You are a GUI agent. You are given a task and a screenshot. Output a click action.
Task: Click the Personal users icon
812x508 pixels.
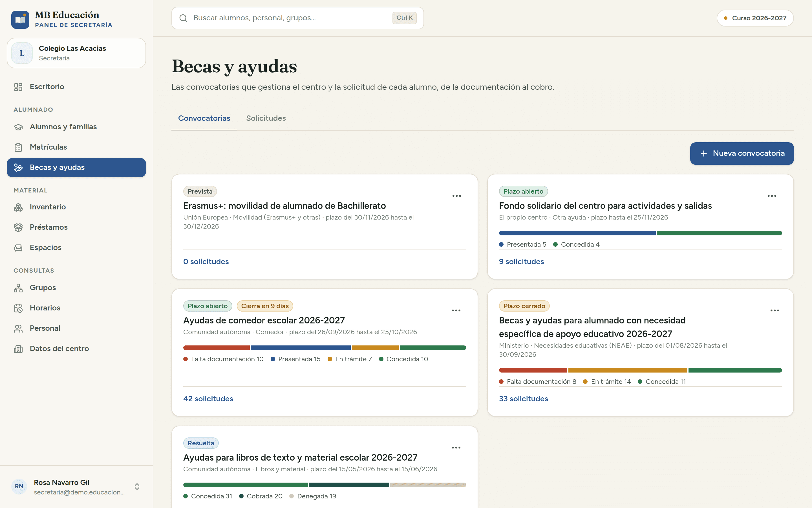[x=18, y=329]
